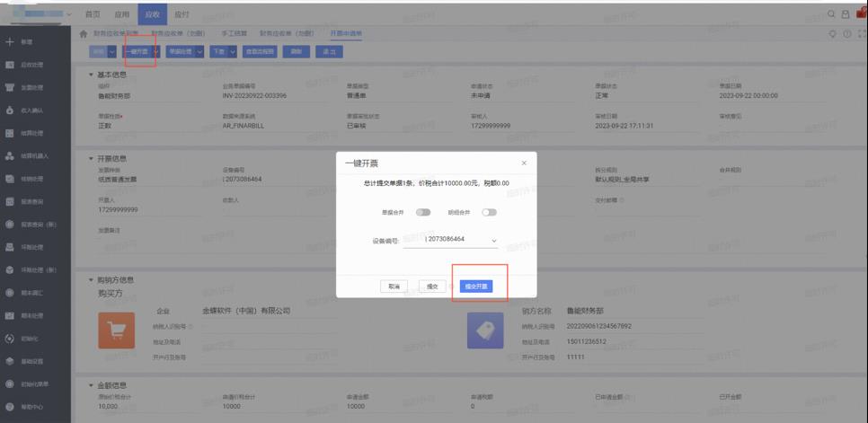Click the lock icon next to search
This screenshot has width=868, height=423.
846,14
